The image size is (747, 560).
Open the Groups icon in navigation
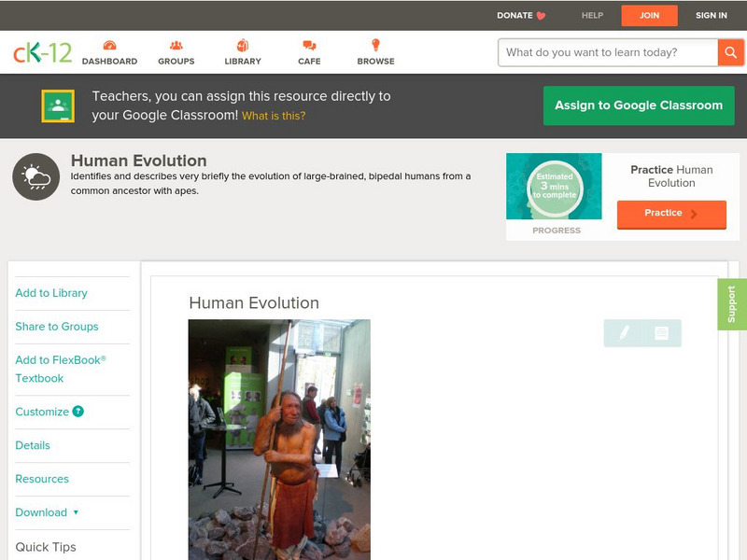tap(176, 47)
